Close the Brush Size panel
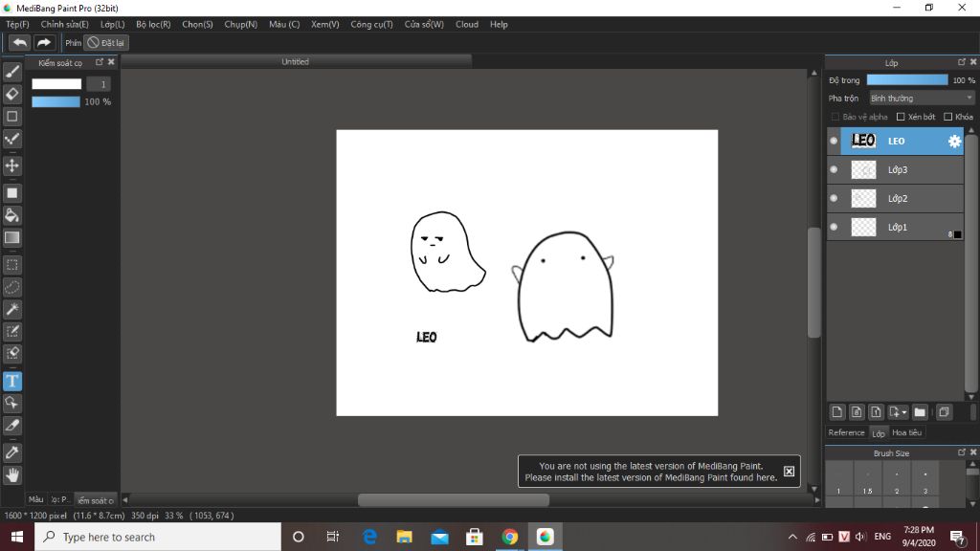980x551 pixels. tap(973, 452)
